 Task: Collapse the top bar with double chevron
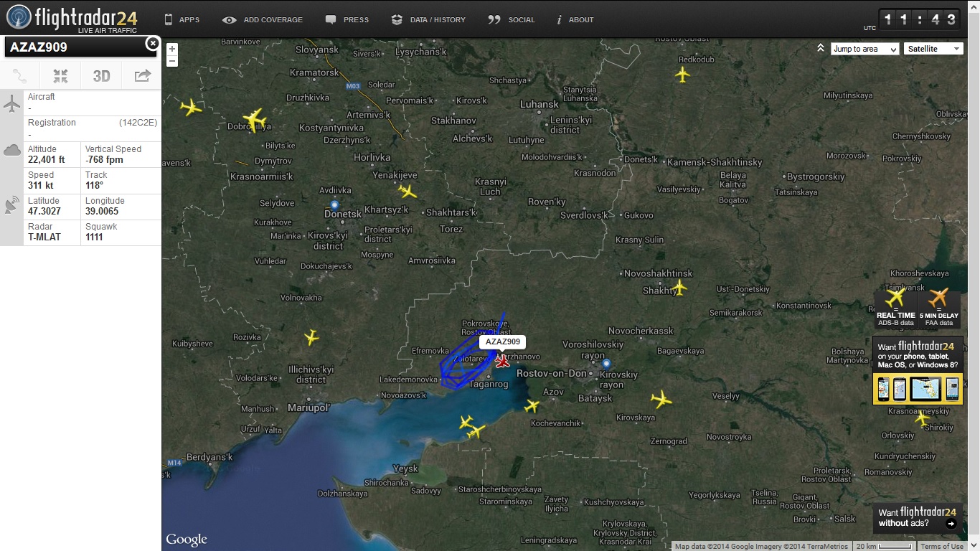821,48
